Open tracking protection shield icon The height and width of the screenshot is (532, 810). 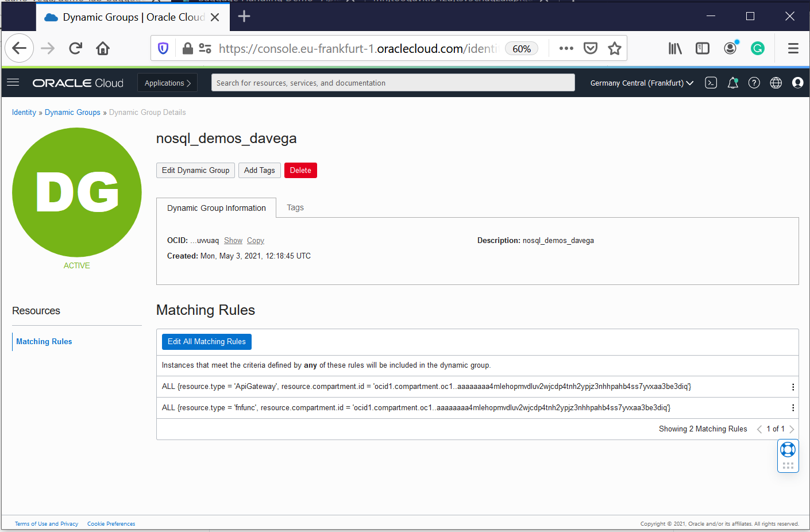(x=163, y=48)
